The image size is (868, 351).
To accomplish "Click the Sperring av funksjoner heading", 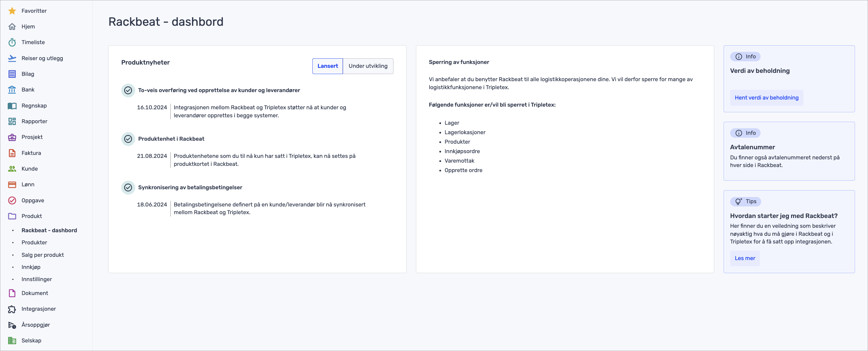I will coord(459,62).
